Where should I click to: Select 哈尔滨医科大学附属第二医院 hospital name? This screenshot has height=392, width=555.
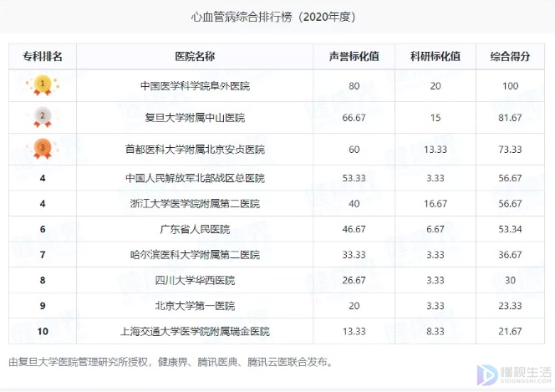point(195,255)
